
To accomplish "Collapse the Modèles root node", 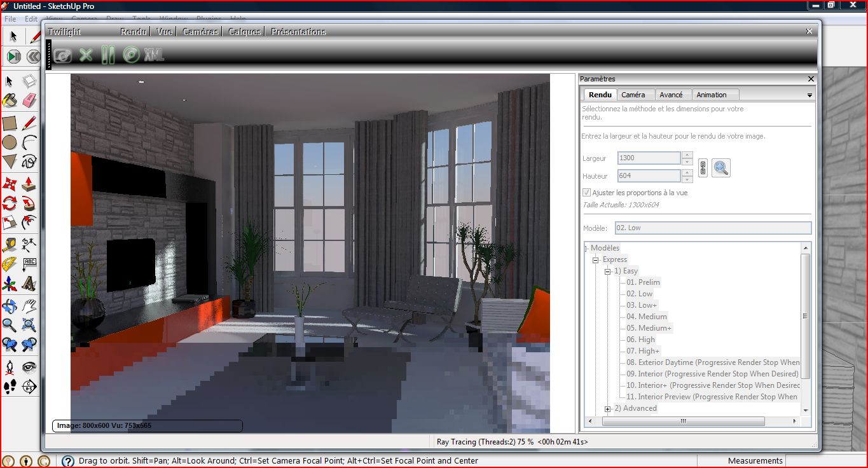I will pos(586,248).
